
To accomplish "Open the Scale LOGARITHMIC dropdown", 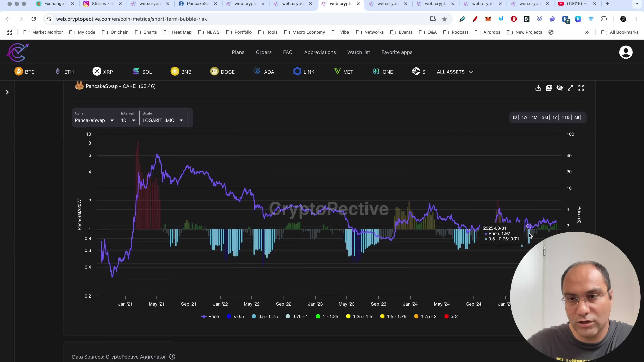I will pos(163,120).
